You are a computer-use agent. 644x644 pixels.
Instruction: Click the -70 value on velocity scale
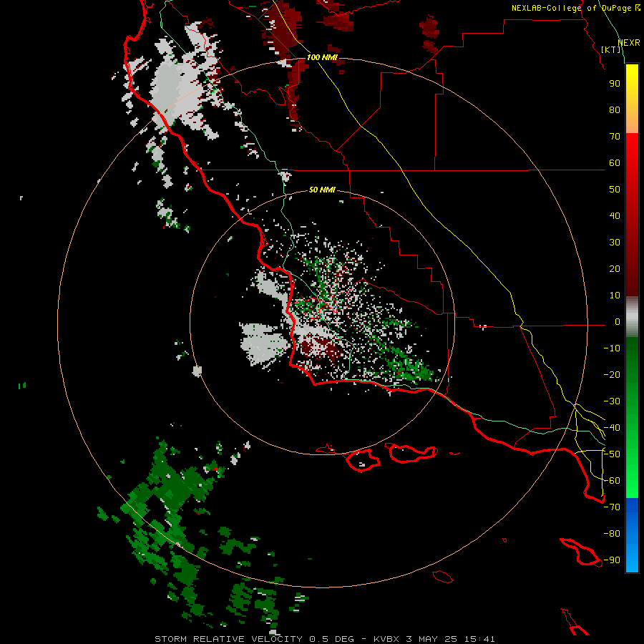click(x=612, y=507)
